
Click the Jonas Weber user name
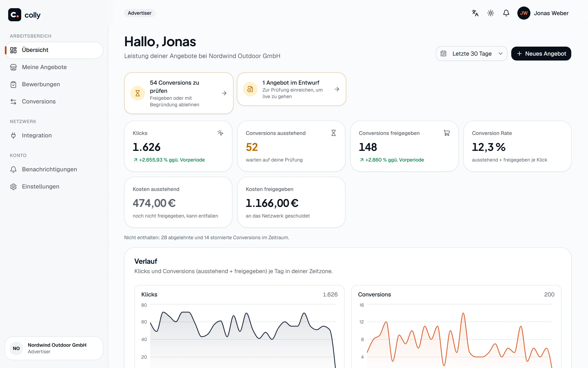coord(551,13)
